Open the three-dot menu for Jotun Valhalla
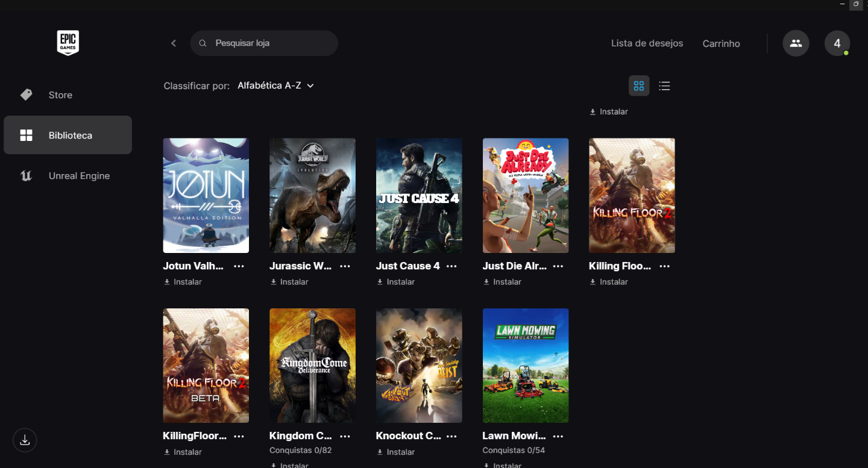This screenshot has height=468, width=868. [239, 266]
